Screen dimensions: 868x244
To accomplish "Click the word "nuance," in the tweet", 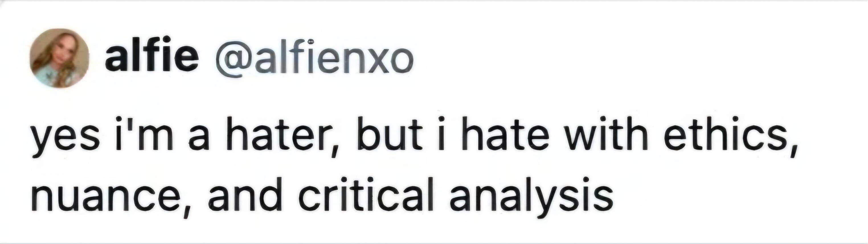I will point(111,198).
